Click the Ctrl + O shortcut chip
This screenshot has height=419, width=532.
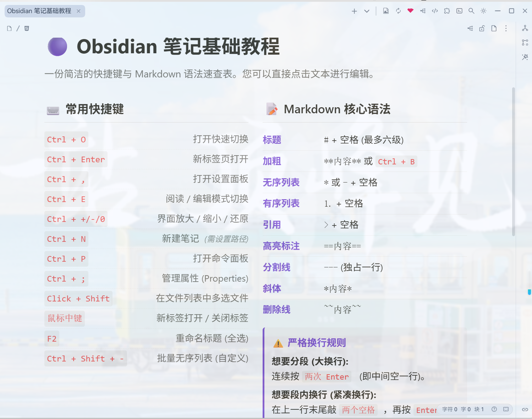(66, 140)
